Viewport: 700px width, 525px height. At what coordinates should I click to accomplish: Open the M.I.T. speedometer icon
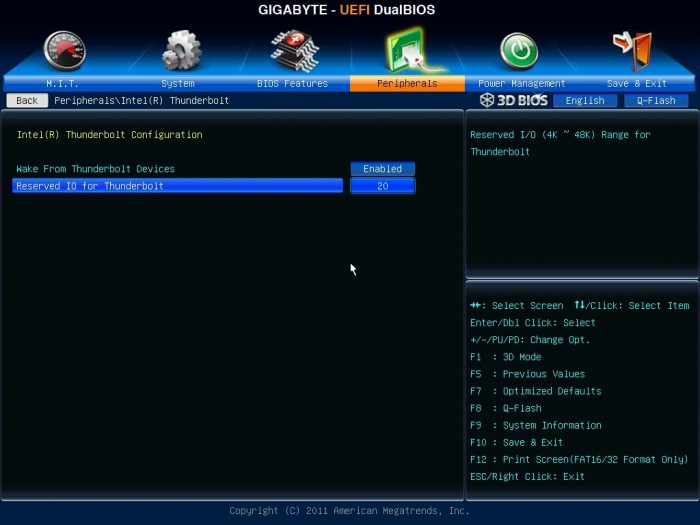65,50
